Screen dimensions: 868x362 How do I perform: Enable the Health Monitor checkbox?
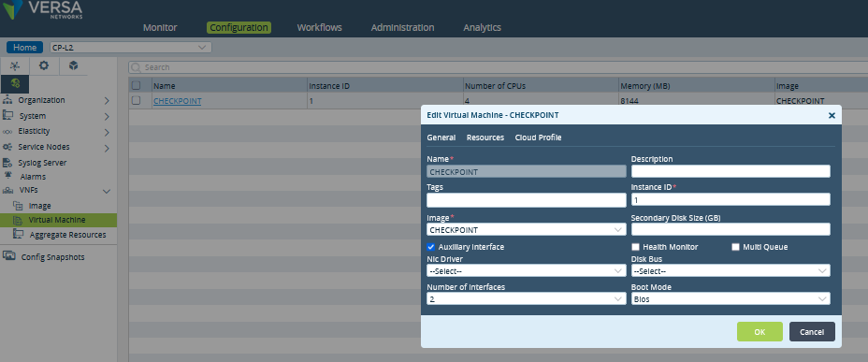tap(636, 247)
